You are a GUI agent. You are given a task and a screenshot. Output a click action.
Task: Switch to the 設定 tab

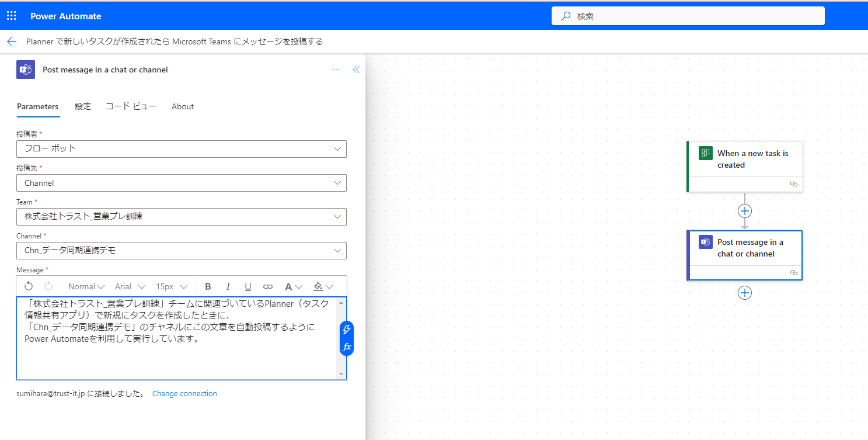point(83,106)
